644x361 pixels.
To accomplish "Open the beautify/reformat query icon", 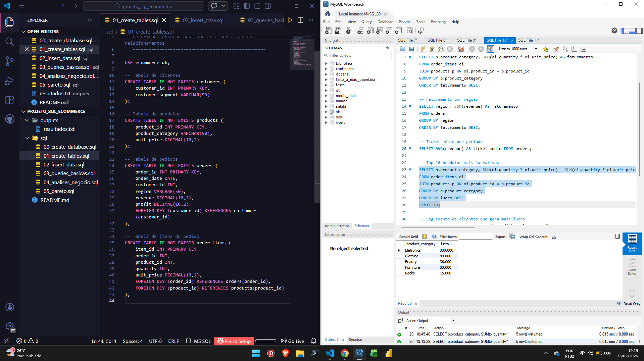I will tap(556, 49).
